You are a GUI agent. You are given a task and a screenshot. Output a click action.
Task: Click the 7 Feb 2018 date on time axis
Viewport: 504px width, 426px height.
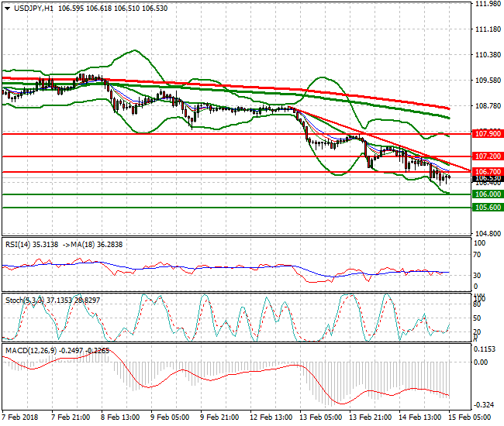pos(19,417)
